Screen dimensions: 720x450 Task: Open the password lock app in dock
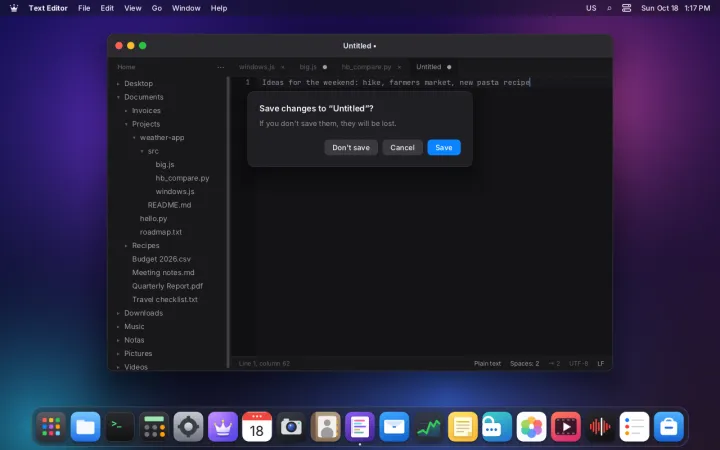coord(497,427)
